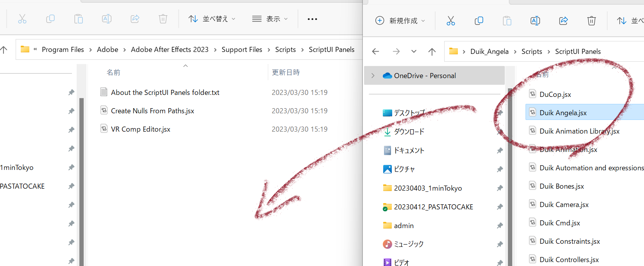Click Duik_Angela in the address breadcrumb

coord(489,52)
